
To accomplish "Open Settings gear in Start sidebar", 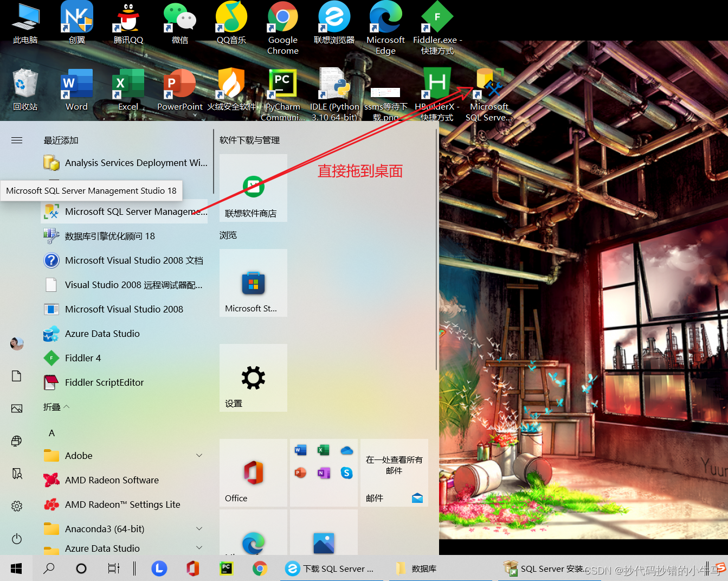I will 17,506.
